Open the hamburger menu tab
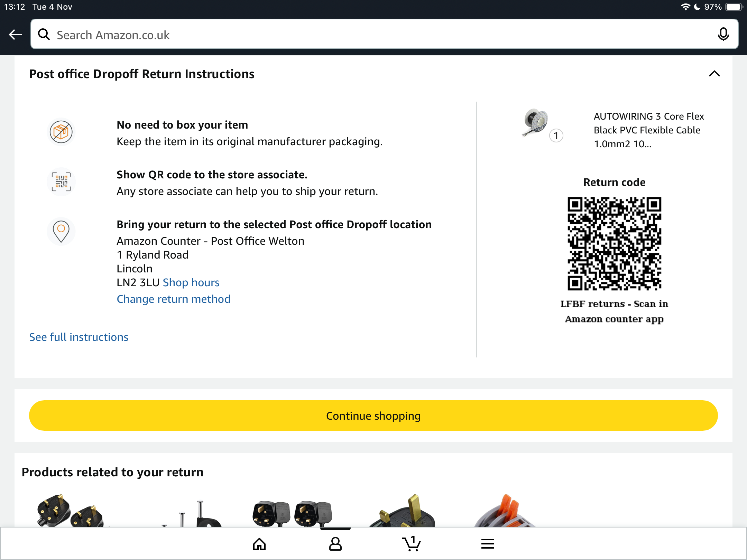 pos(487,544)
